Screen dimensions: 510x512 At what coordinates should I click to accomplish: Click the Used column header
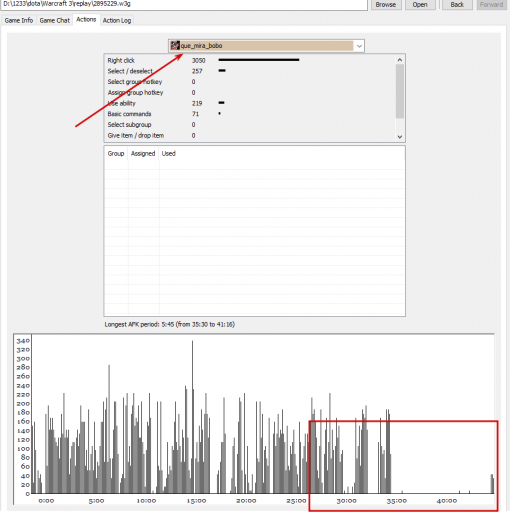169,154
